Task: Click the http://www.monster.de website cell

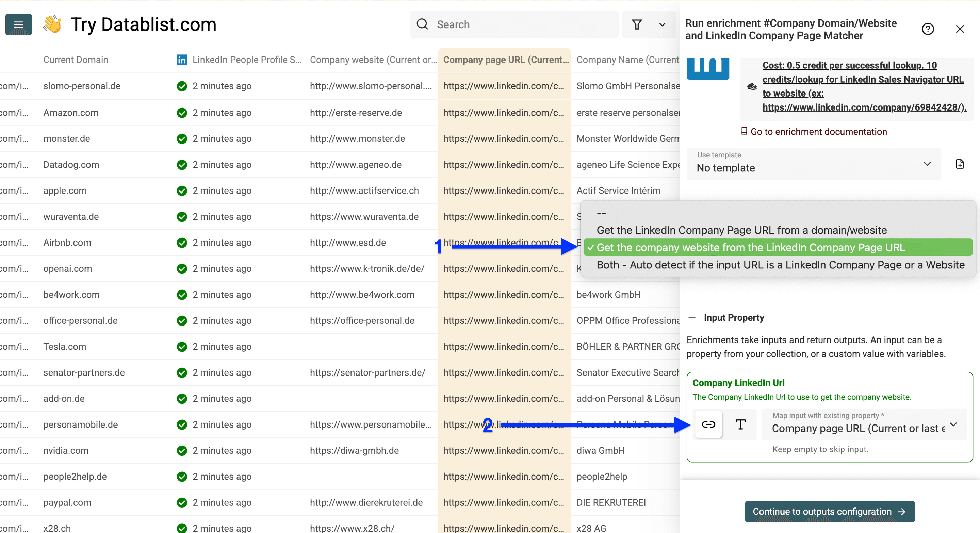Action: pyautogui.click(x=357, y=139)
